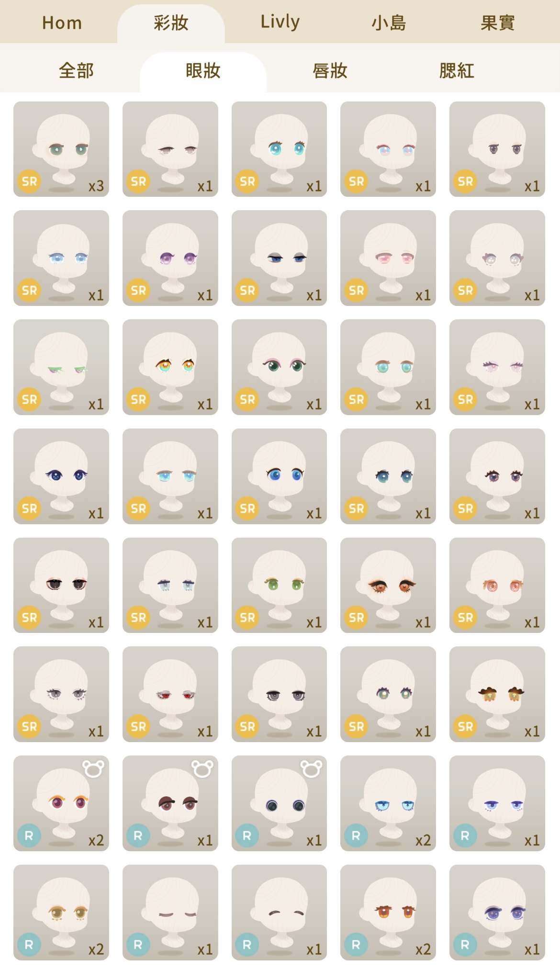Pick the pink droopy eyes SR item
Screen dimensions: 560x970
(388, 258)
